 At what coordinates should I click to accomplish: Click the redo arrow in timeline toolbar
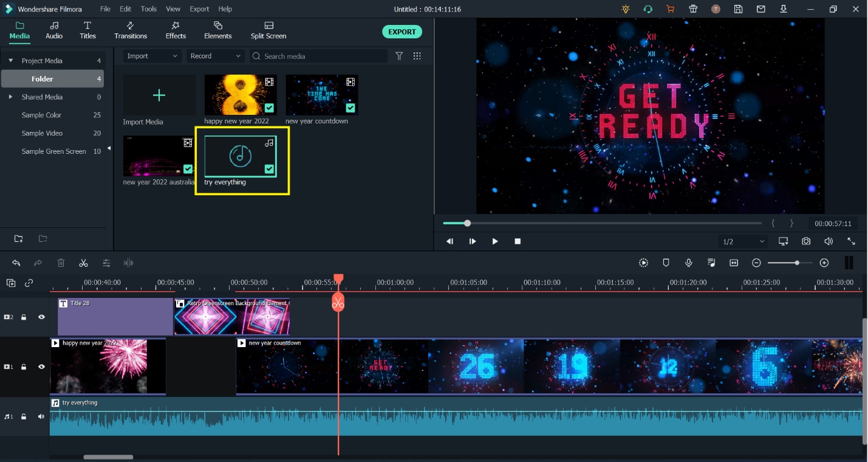tap(38, 263)
